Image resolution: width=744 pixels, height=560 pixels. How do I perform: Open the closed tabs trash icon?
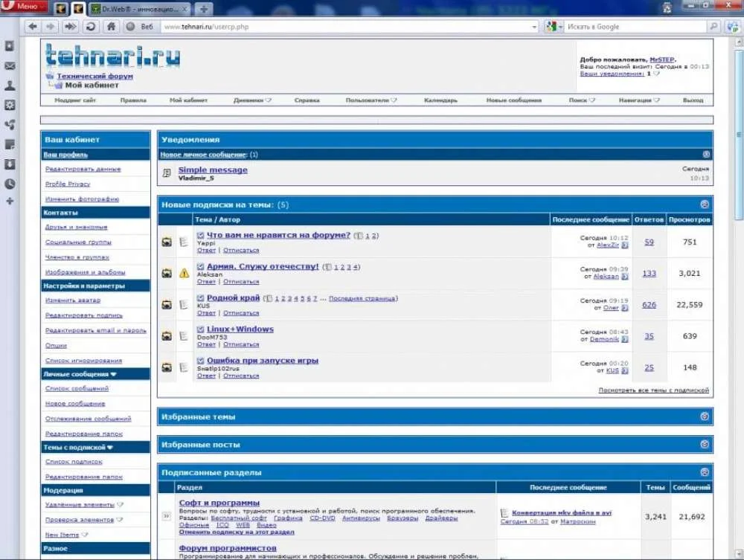(667, 7)
